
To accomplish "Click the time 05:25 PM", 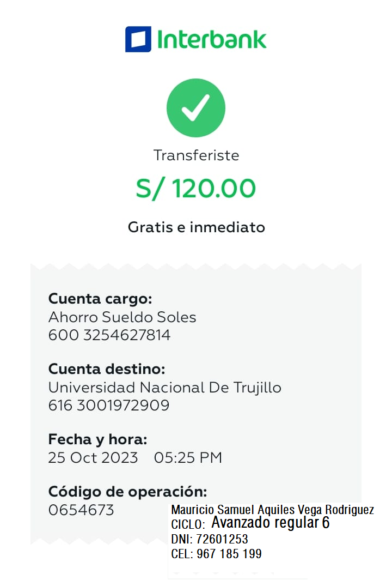I will [x=188, y=457].
